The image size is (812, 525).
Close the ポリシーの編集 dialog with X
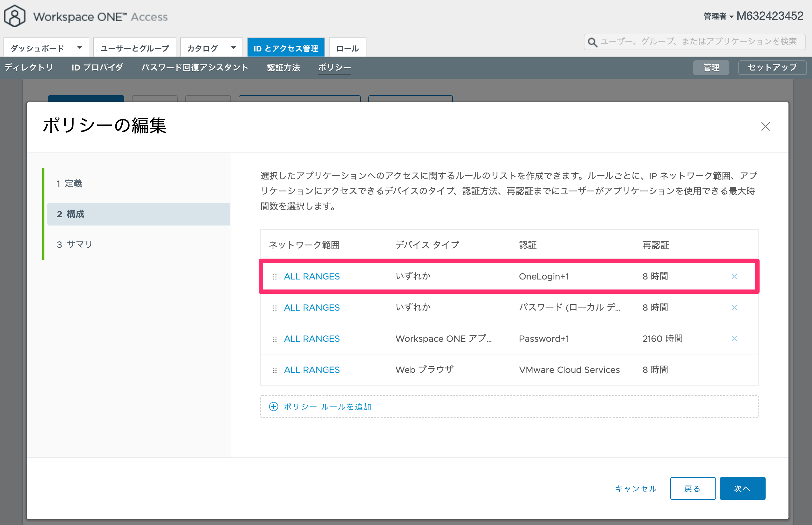765,126
